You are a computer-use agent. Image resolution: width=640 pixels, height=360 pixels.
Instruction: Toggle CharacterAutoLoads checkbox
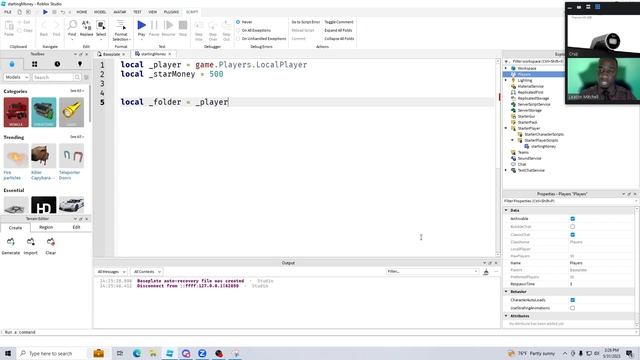tap(573, 300)
